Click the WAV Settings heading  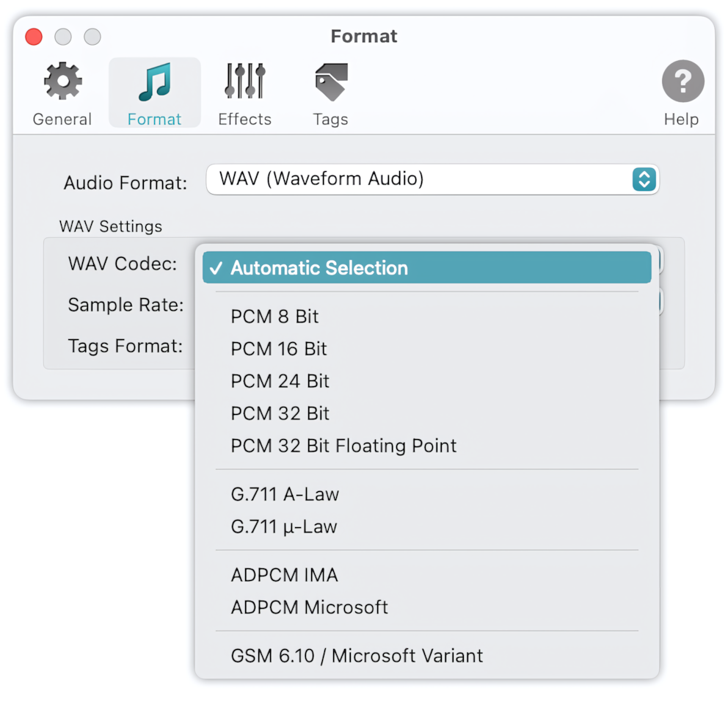111,226
